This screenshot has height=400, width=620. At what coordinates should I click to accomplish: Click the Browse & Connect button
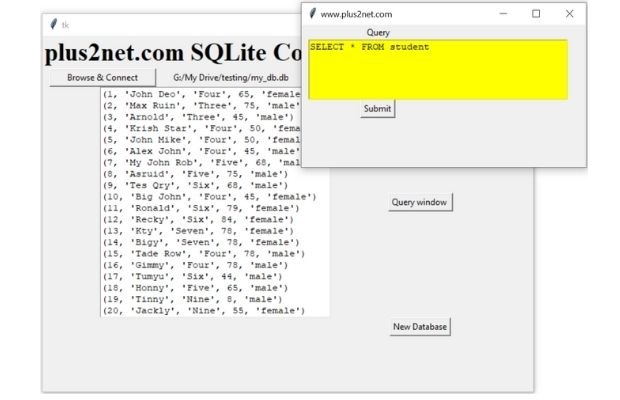click(x=102, y=77)
